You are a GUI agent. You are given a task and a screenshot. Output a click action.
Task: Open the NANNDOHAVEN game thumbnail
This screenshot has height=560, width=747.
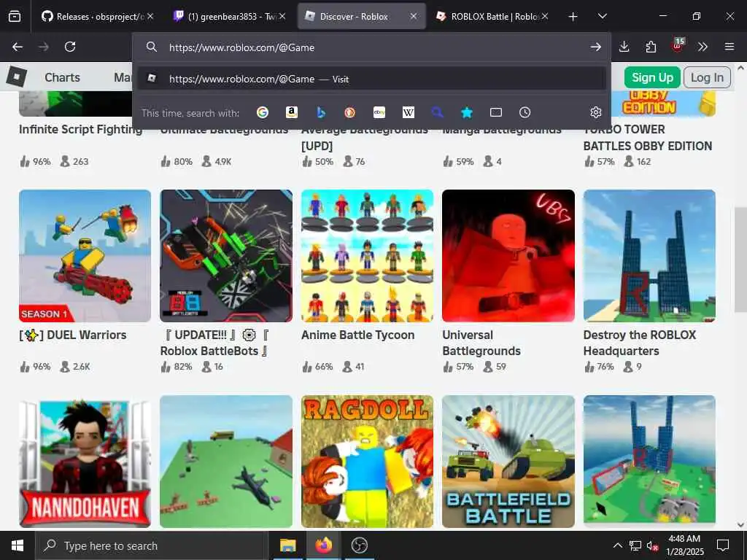85,462
